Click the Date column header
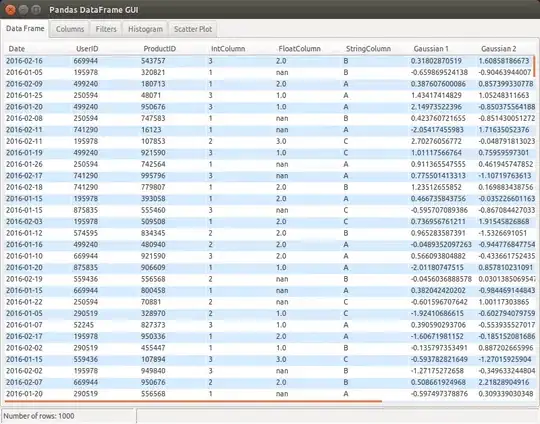540x424 pixels. (17, 49)
